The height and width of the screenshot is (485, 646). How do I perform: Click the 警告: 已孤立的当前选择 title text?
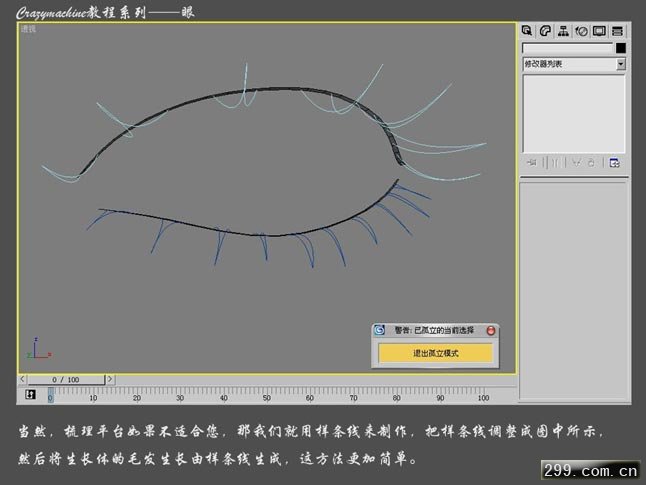[434, 330]
